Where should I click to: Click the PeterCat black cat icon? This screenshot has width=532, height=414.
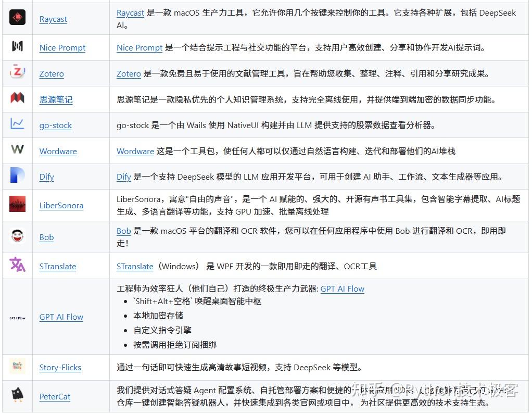tap(17, 396)
